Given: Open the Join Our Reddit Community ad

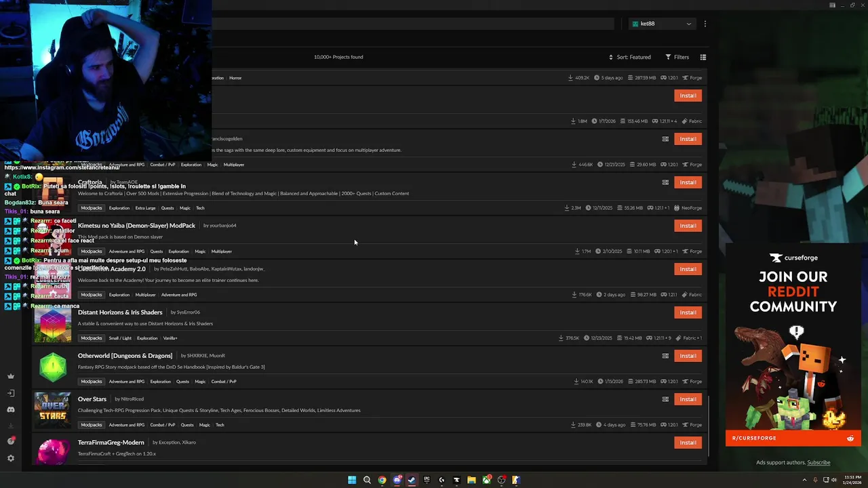Looking at the screenshot, I should tap(793, 344).
